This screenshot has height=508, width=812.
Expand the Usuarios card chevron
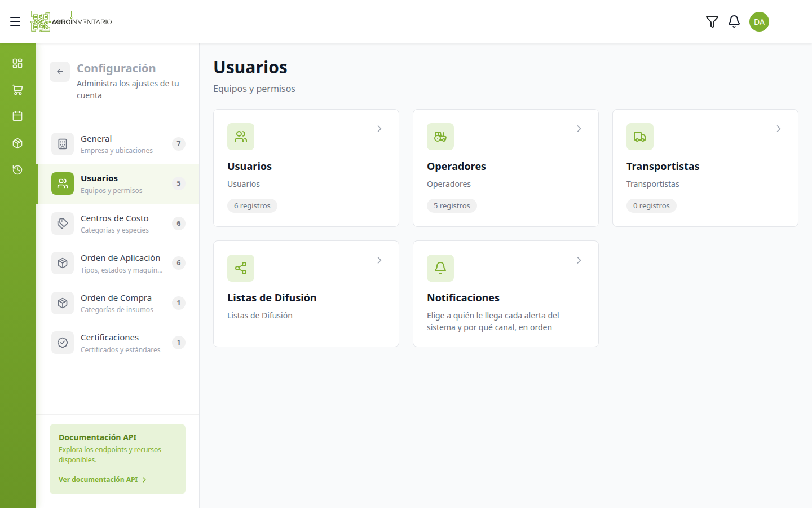click(379, 129)
